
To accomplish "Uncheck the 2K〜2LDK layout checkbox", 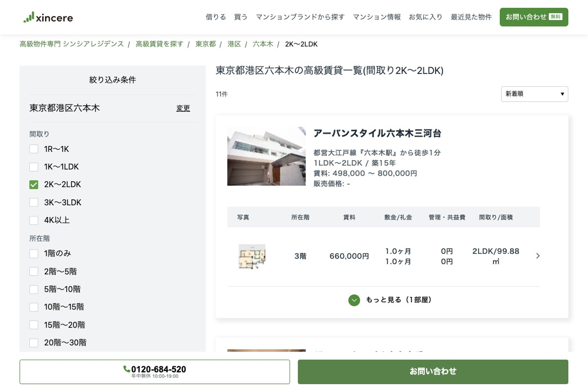I will point(34,185).
